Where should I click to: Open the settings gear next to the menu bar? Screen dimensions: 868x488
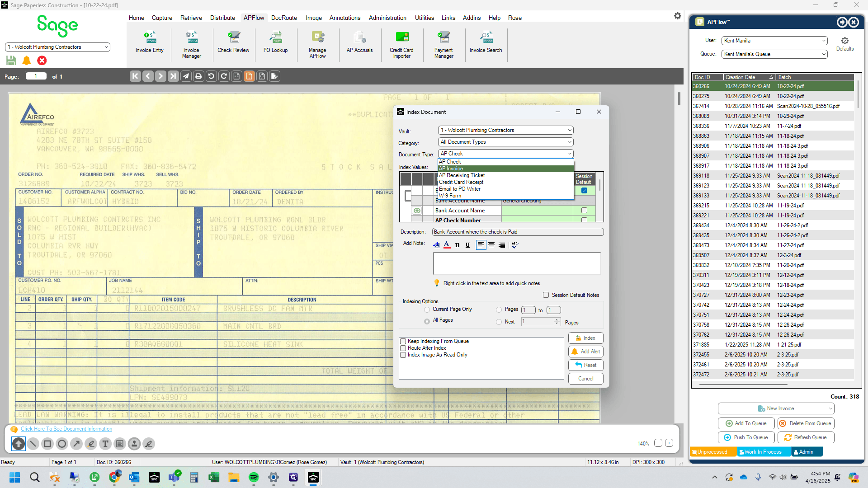click(x=677, y=16)
